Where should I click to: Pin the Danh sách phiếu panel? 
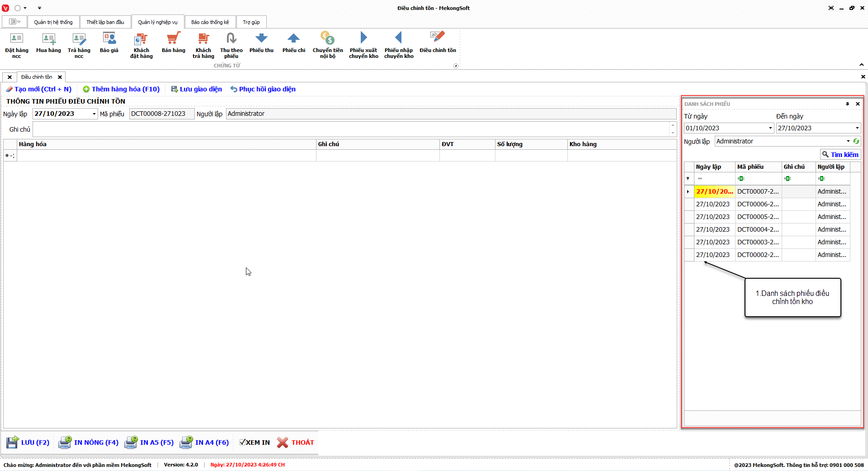pos(847,104)
